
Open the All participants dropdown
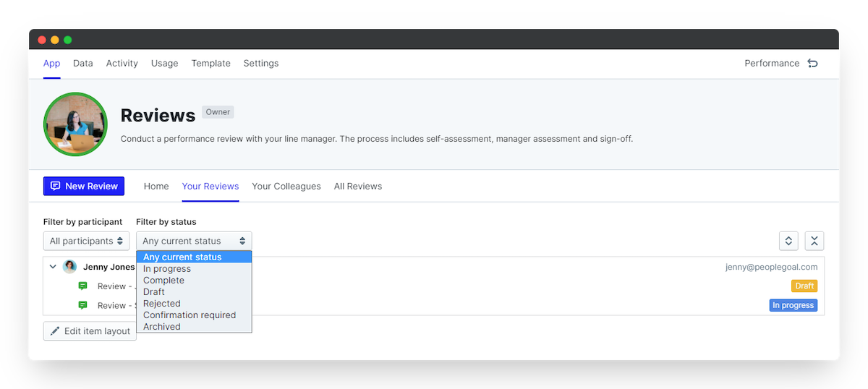(x=86, y=241)
